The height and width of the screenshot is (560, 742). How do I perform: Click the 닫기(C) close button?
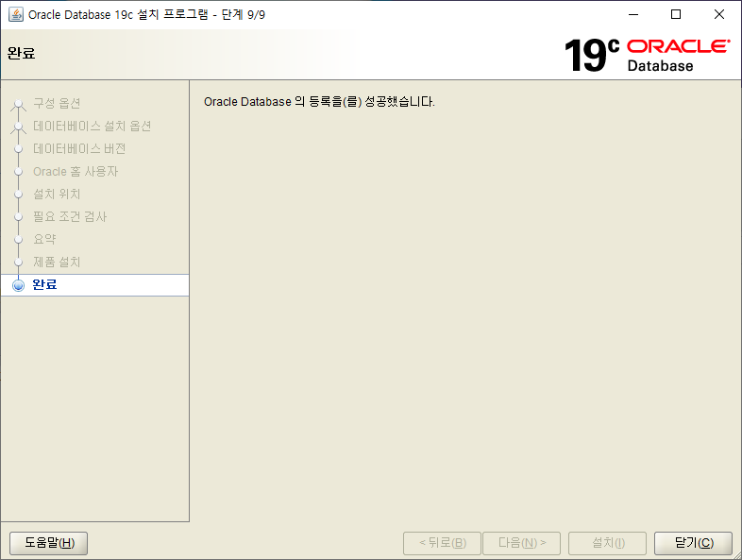(x=693, y=542)
